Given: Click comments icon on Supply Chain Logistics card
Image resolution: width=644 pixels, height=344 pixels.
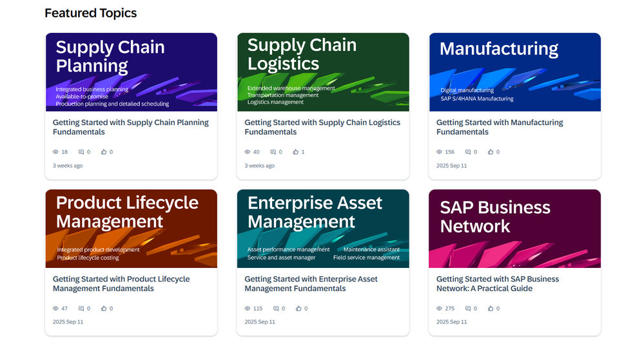Looking at the screenshot, I should coord(273,152).
